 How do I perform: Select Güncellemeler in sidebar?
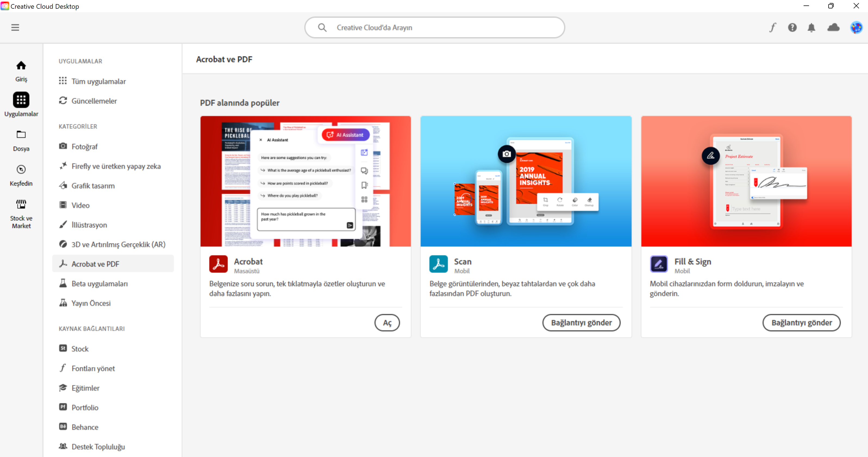pos(94,101)
